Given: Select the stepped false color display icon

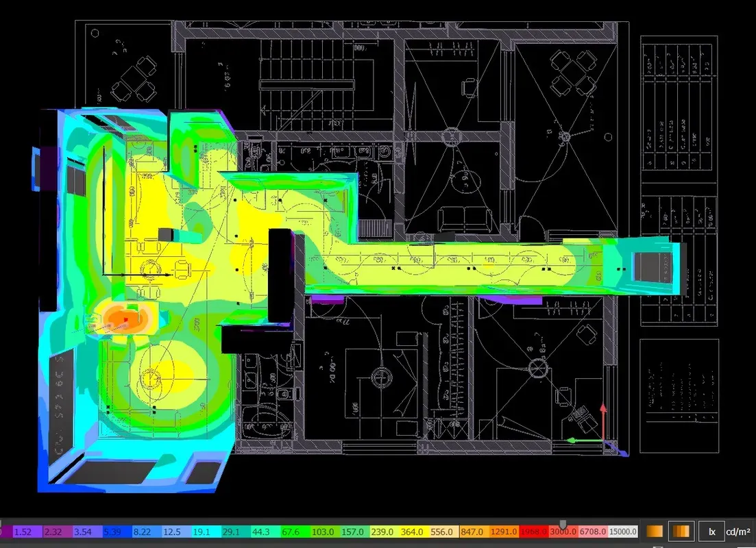Looking at the screenshot, I should (x=681, y=531).
